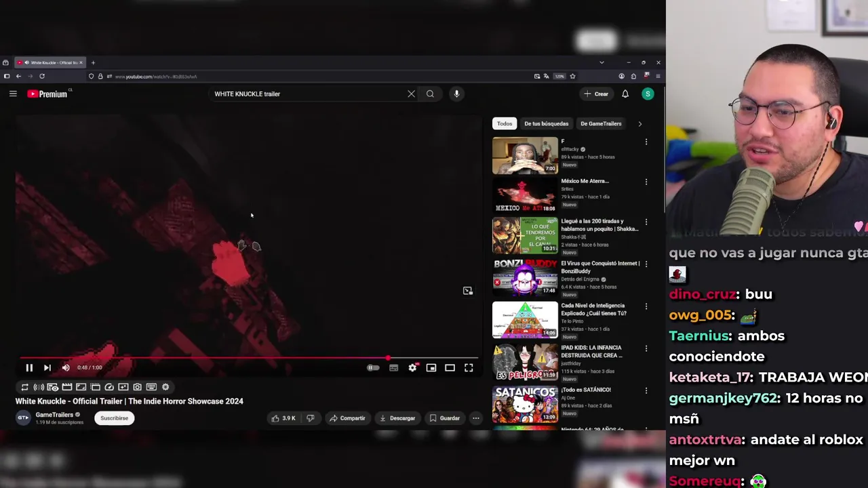Click the Crear button
The width and height of the screenshot is (868, 488).
click(x=596, y=94)
